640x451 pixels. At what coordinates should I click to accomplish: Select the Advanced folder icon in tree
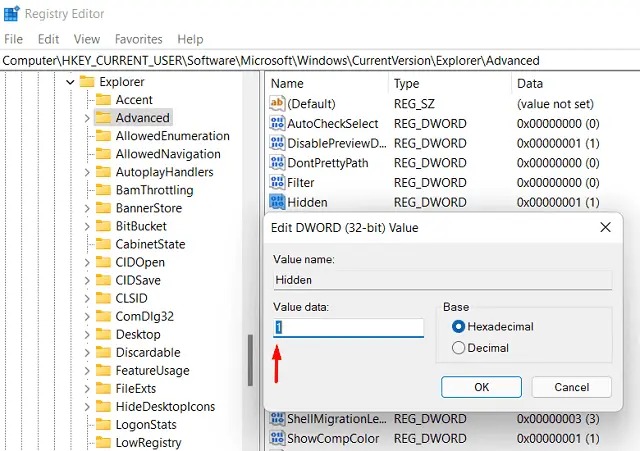pyautogui.click(x=102, y=118)
